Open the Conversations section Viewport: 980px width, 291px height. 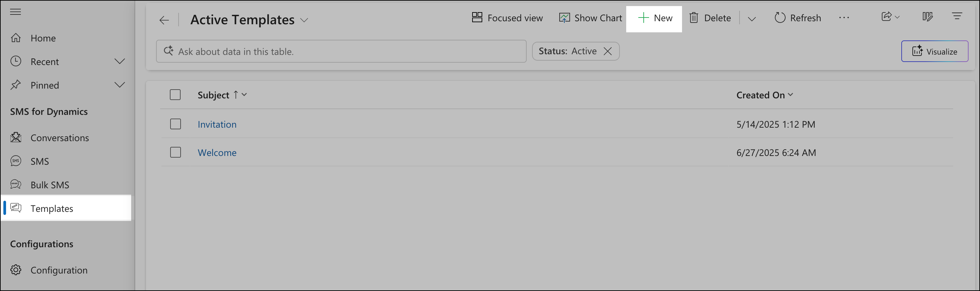pyautogui.click(x=60, y=137)
